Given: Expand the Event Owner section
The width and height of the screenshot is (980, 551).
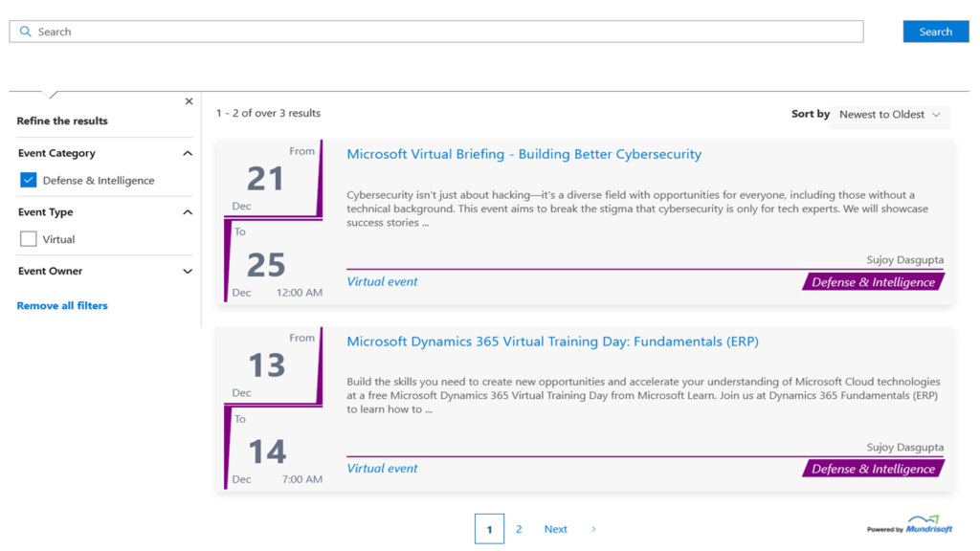Looking at the screenshot, I should tap(188, 272).
